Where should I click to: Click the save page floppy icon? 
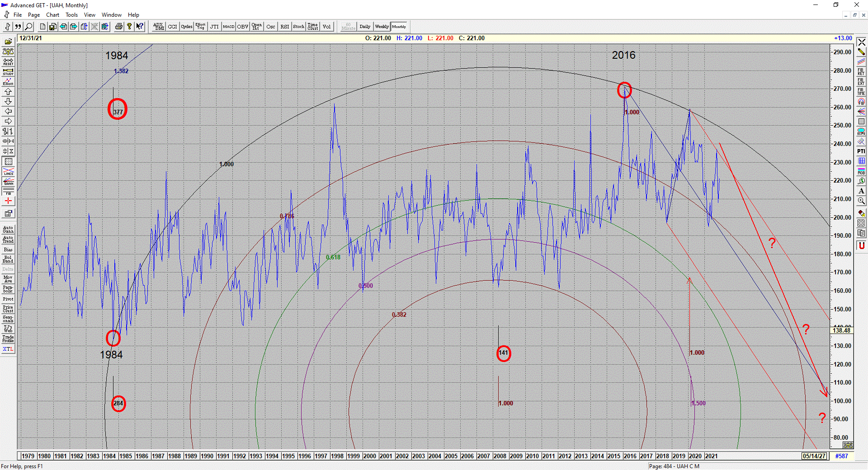[53, 27]
